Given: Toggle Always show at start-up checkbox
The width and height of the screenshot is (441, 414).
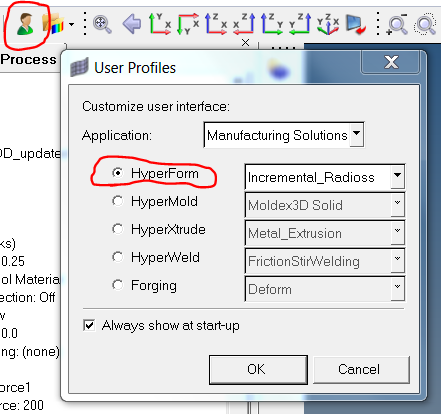Looking at the screenshot, I should coord(89,325).
